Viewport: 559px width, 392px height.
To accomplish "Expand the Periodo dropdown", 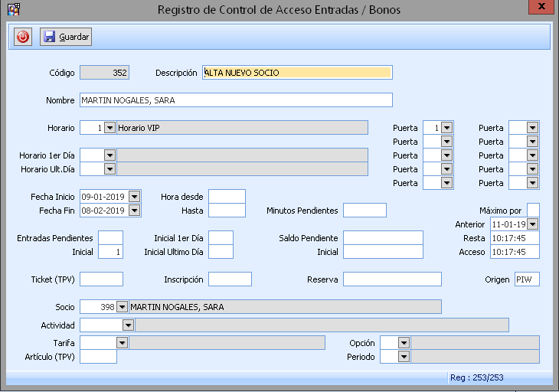I will (404, 357).
